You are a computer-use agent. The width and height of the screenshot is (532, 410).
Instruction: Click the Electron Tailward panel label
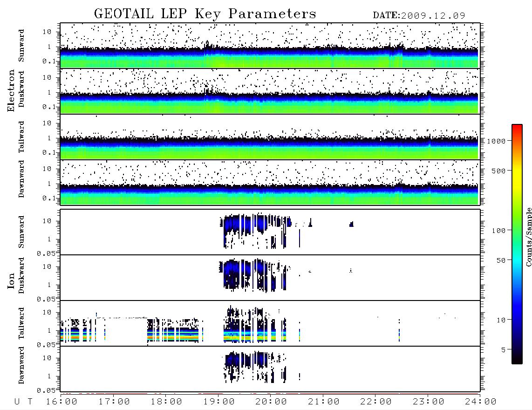click(21, 137)
